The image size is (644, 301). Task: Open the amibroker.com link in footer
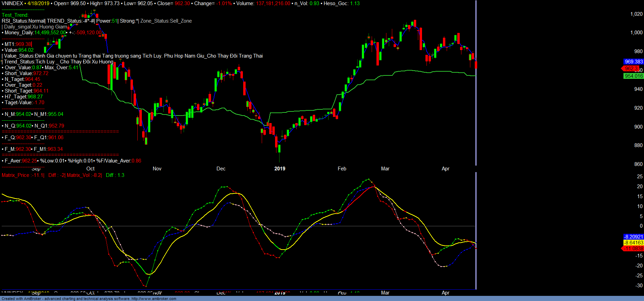(x=154, y=299)
